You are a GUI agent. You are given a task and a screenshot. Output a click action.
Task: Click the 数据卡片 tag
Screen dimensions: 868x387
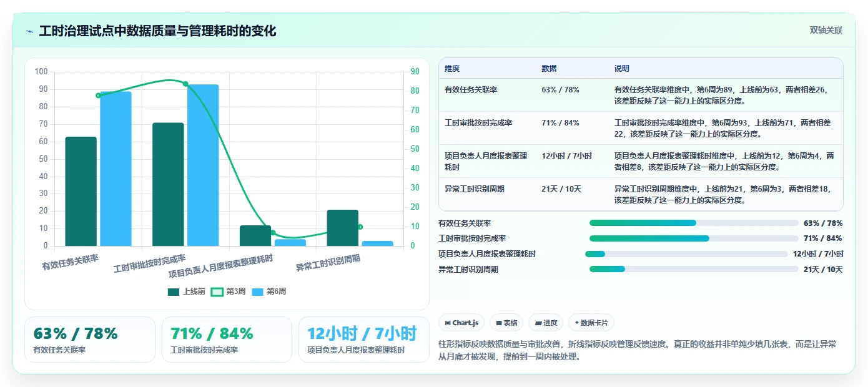pos(591,323)
